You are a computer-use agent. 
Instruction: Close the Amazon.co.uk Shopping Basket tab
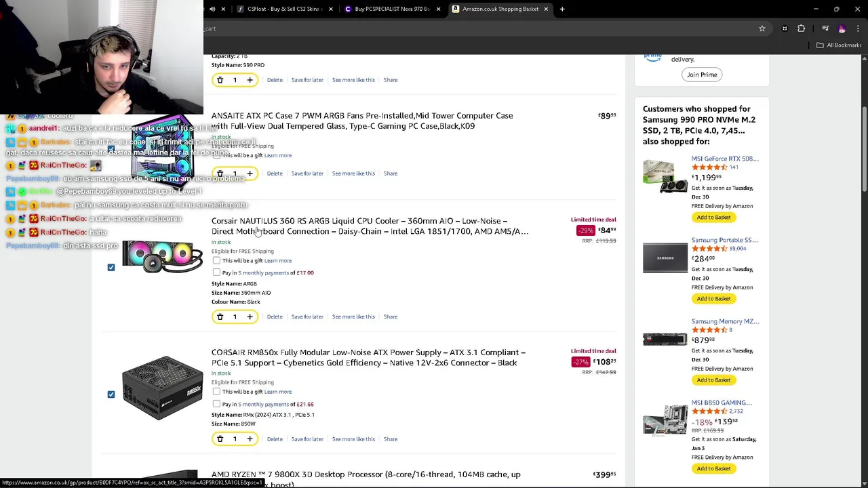point(546,9)
